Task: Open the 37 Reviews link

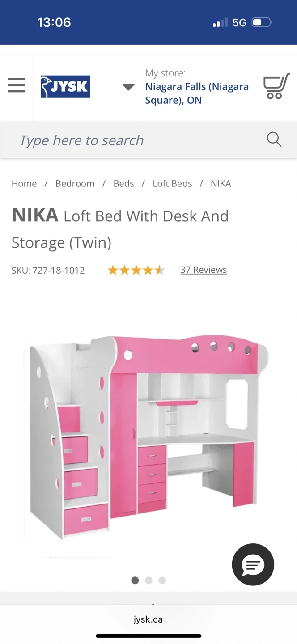Action: pos(204,270)
